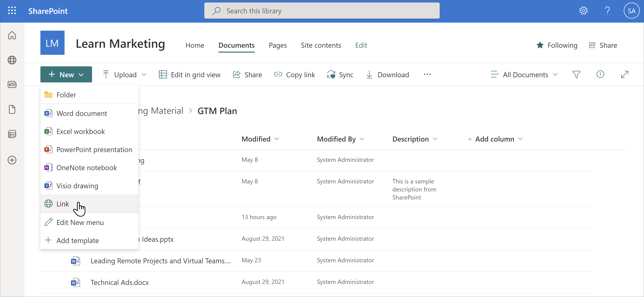
Task: Click the home icon in left sidebar
Action: (x=12, y=35)
